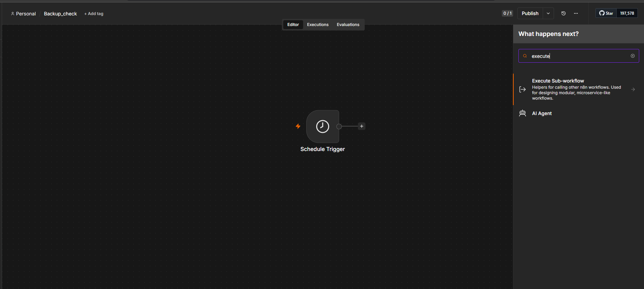Click the Schedule Trigger label
This screenshot has width=644, height=289.
click(x=323, y=149)
